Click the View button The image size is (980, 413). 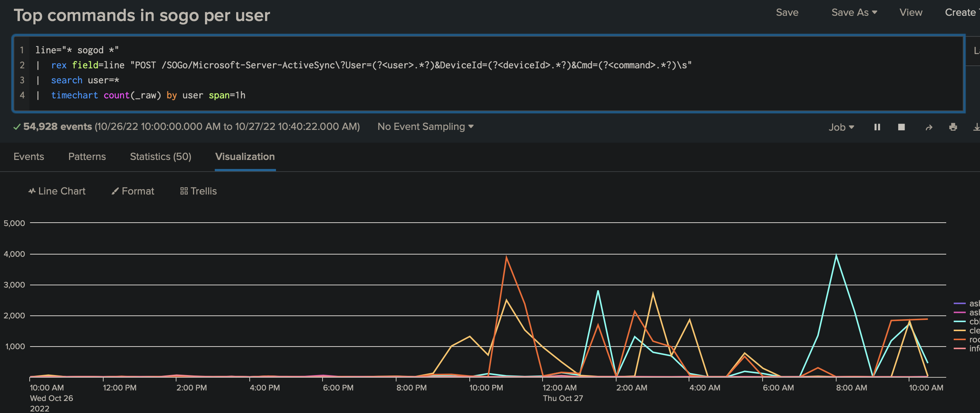pos(911,12)
